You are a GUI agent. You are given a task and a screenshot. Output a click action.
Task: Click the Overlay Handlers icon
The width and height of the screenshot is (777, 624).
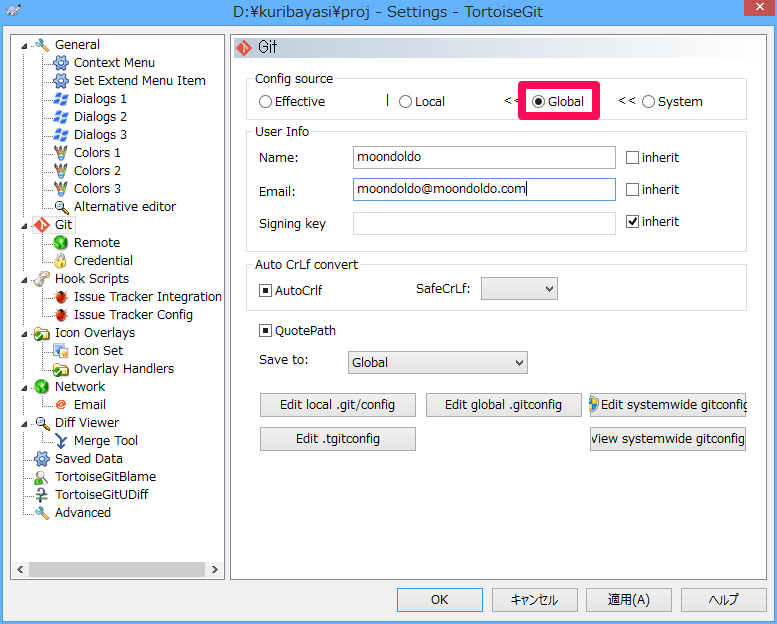(61, 369)
